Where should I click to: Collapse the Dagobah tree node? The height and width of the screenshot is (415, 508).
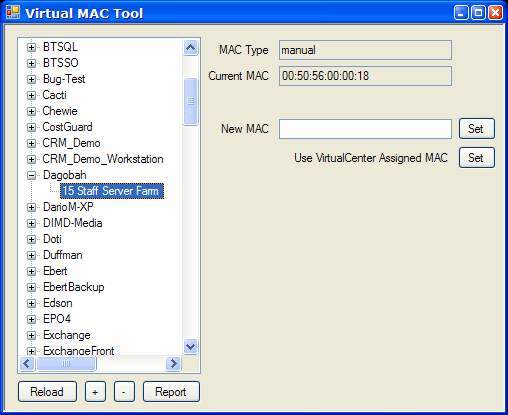(31, 175)
